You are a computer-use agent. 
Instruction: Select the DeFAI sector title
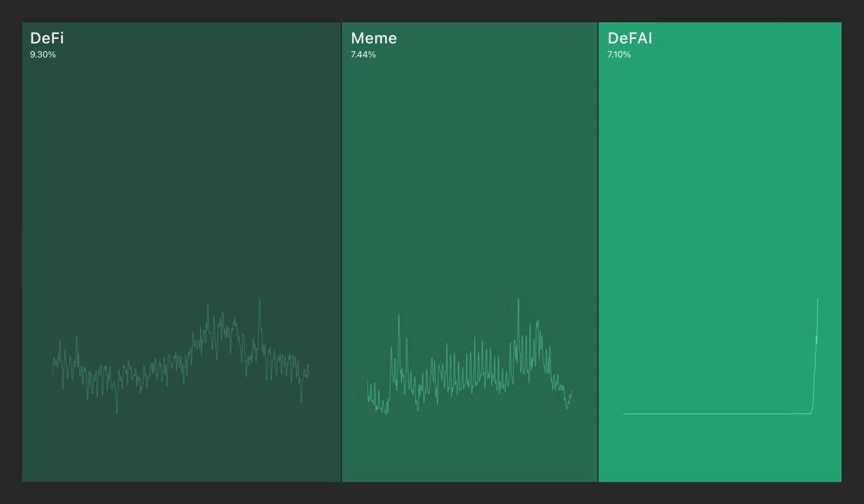coord(629,39)
